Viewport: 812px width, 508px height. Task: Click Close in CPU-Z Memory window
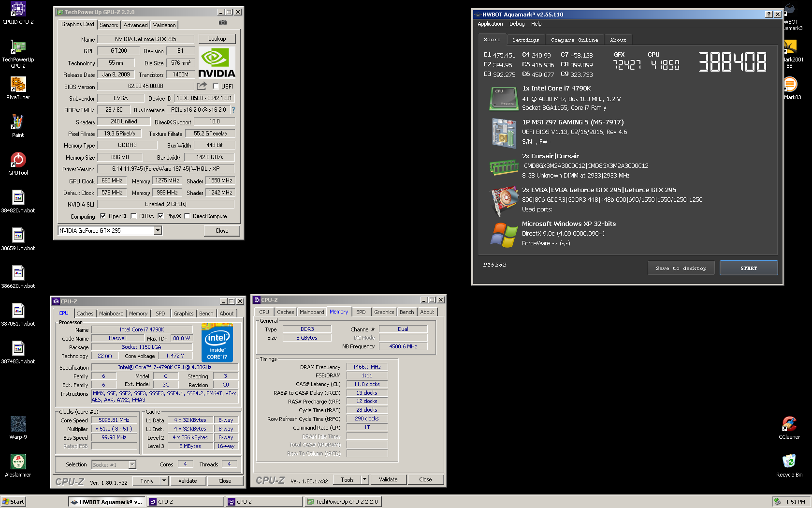point(425,479)
